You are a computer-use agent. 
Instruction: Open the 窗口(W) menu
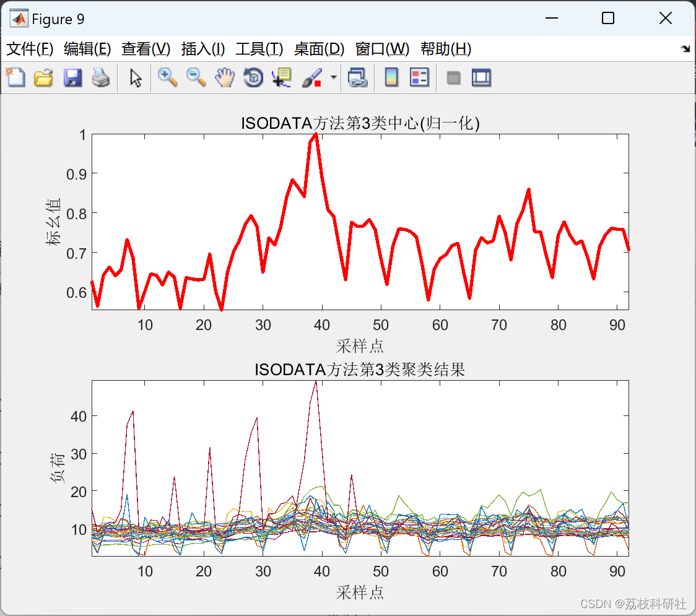tap(382, 49)
